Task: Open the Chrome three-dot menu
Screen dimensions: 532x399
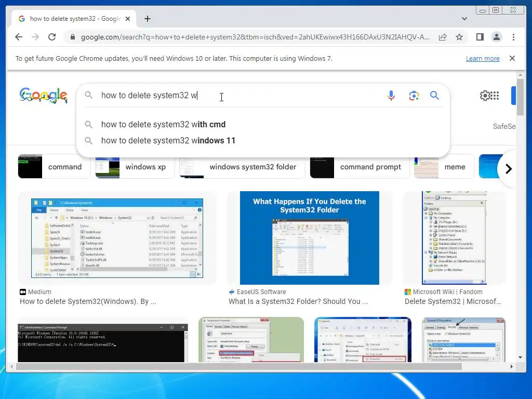Action: pyautogui.click(x=513, y=37)
